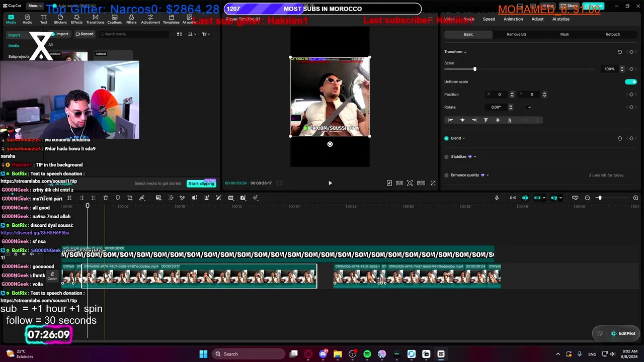Add a Rotate keyframe
The image size is (644, 362).
pos(631,107)
